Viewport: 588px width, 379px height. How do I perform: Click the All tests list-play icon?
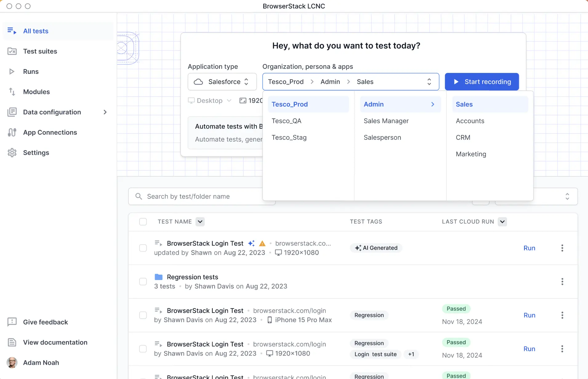click(12, 31)
